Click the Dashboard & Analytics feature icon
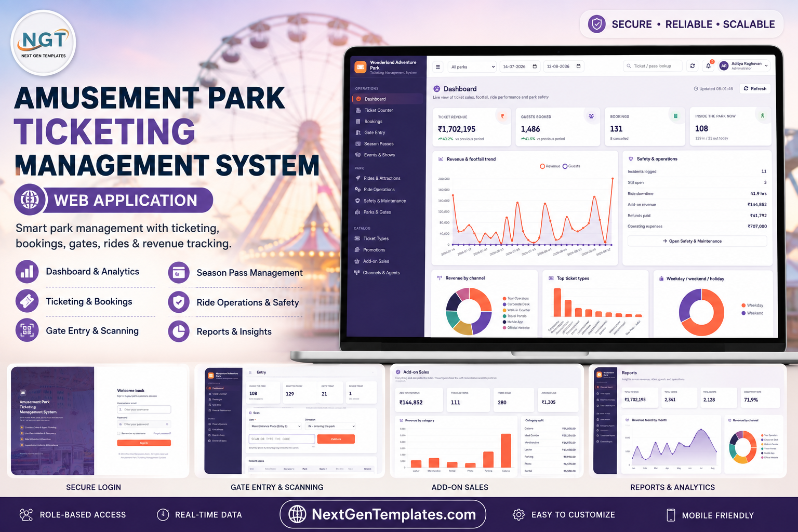Screen dimensions: 798x532 pos(27,272)
